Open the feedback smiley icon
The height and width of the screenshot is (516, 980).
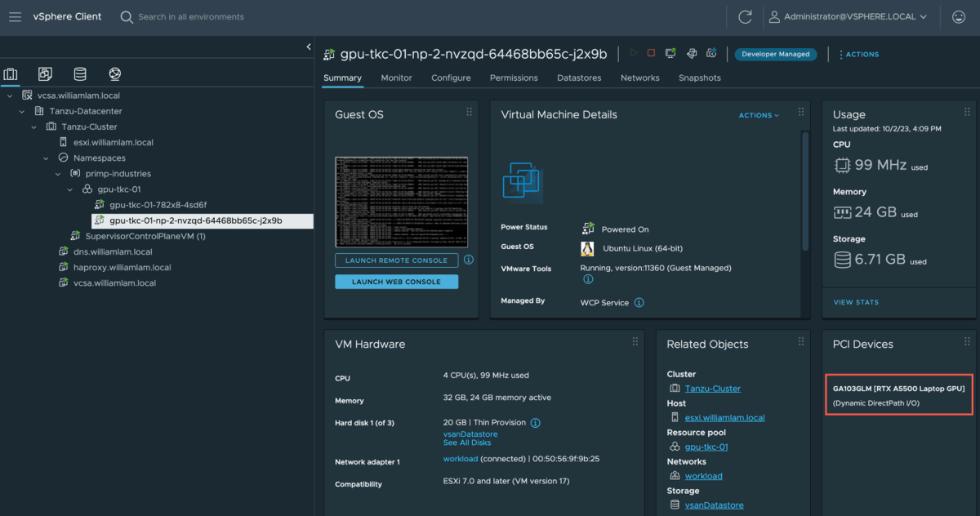(959, 16)
